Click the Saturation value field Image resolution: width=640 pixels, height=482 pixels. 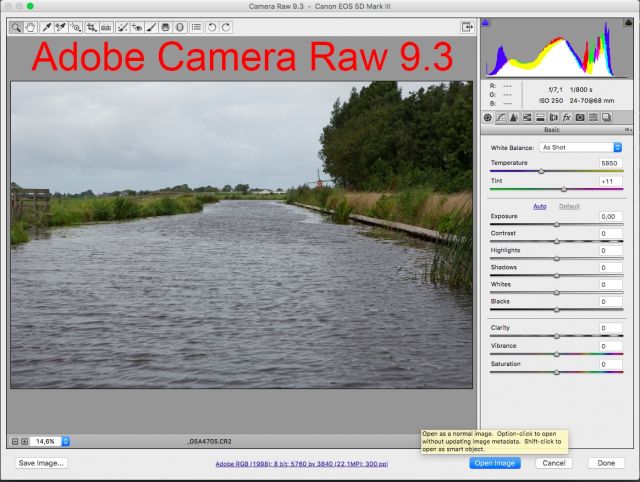611,364
